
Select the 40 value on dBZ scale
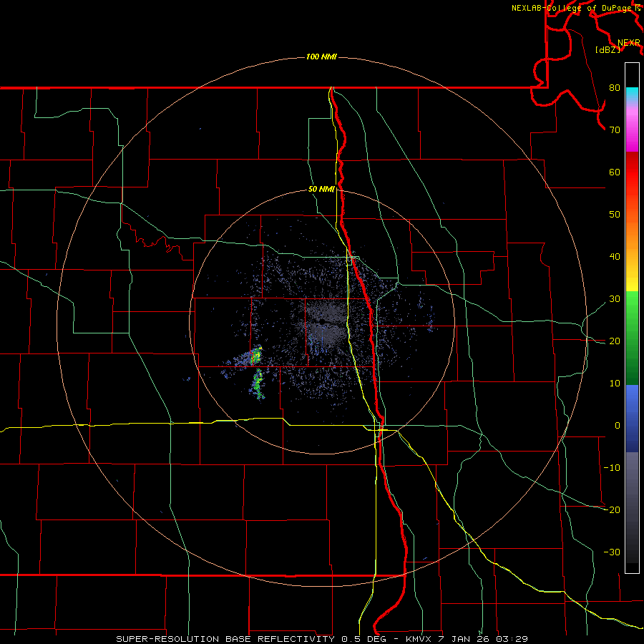coord(615,257)
